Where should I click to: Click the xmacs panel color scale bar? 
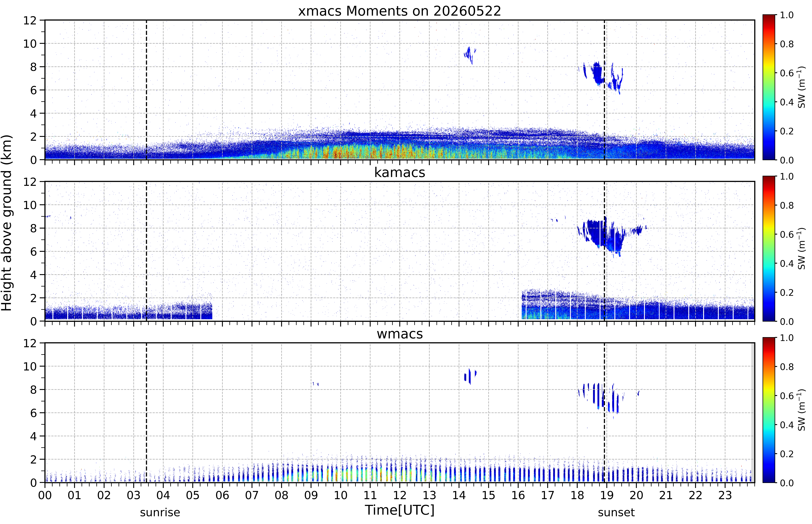(x=769, y=87)
